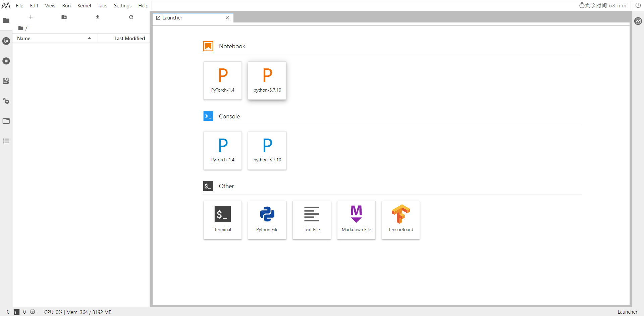Click the terminal icon in status bar
The width and height of the screenshot is (644, 316).
click(x=16, y=312)
